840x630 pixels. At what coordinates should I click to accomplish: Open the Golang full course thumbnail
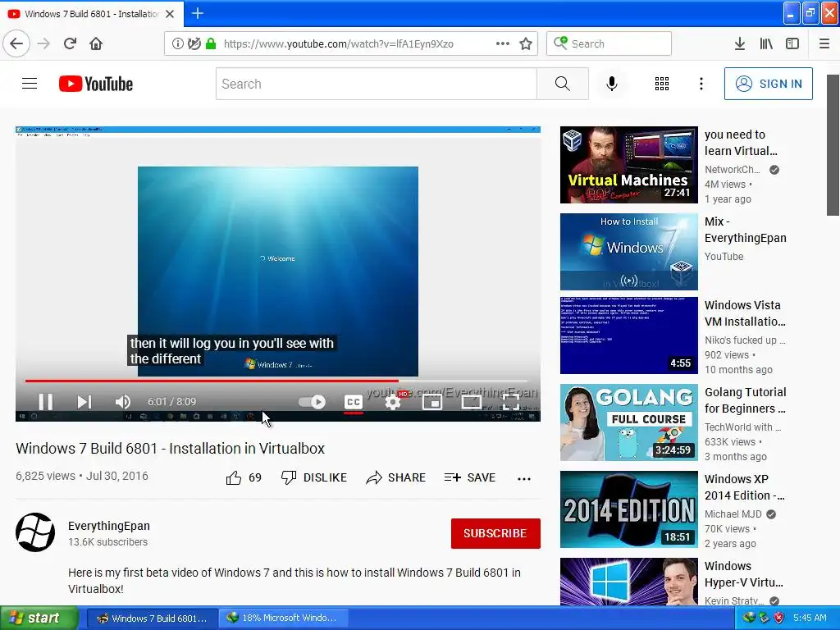click(629, 422)
